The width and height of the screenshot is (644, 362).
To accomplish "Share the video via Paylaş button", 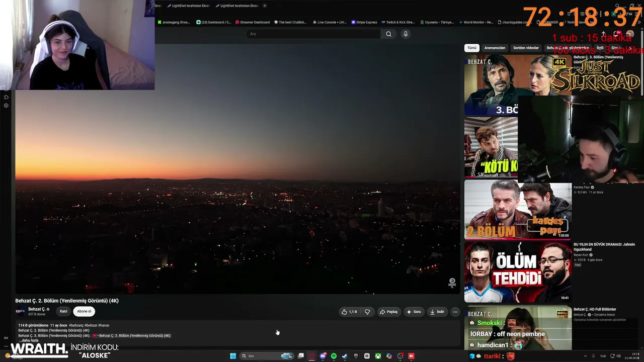I will pyautogui.click(x=389, y=312).
